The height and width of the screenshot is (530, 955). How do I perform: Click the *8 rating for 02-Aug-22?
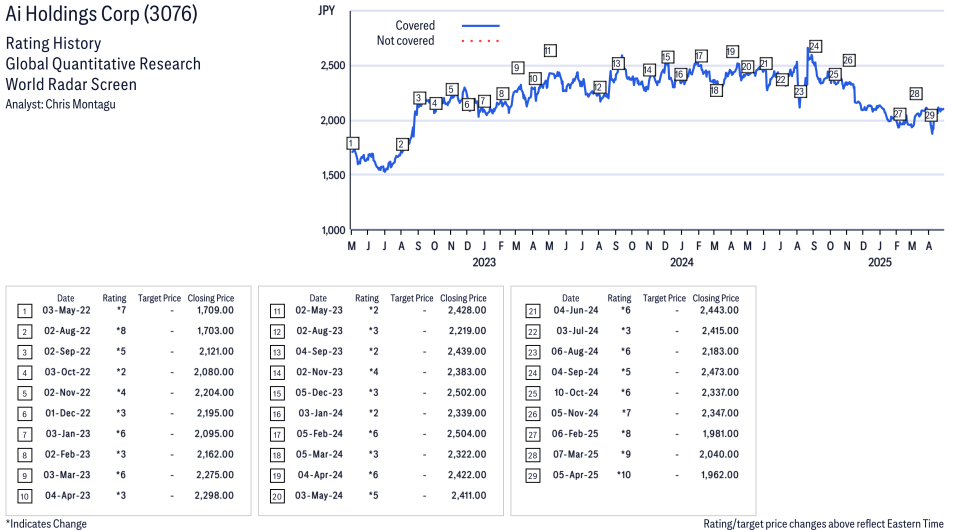click(121, 331)
